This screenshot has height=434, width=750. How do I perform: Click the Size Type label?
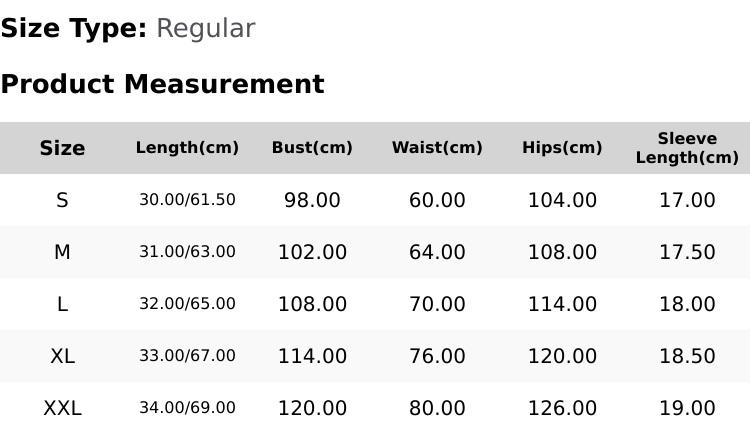tap(74, 29)
